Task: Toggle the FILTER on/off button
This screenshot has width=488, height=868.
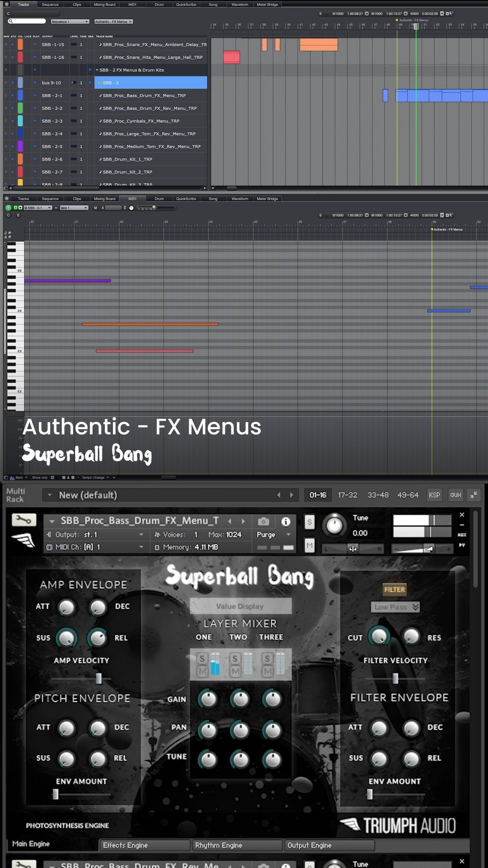Action: [394, 590]
